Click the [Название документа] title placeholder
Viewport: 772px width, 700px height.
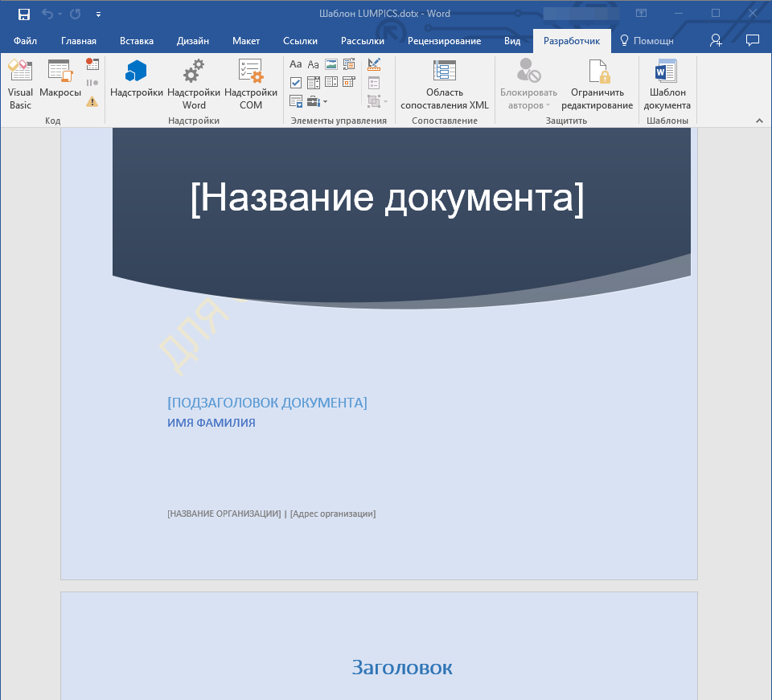[387, 198]
